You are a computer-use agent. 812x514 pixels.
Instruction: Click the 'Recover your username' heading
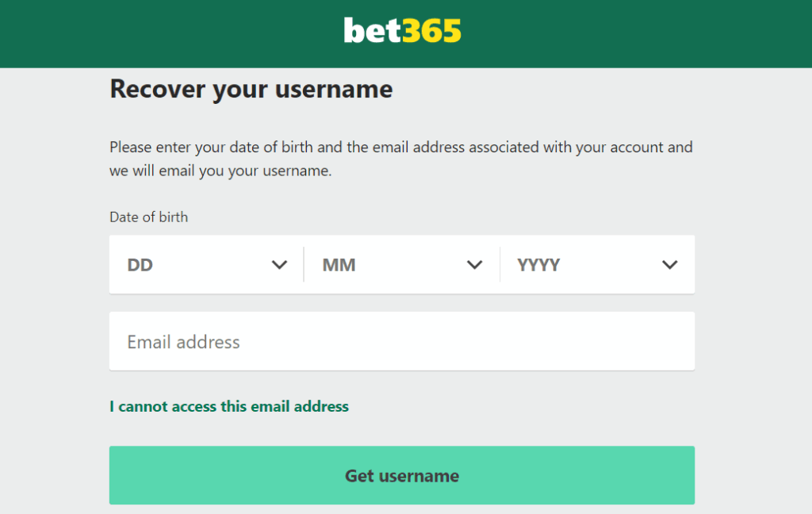pyautogui.click(x=251, y=89)
